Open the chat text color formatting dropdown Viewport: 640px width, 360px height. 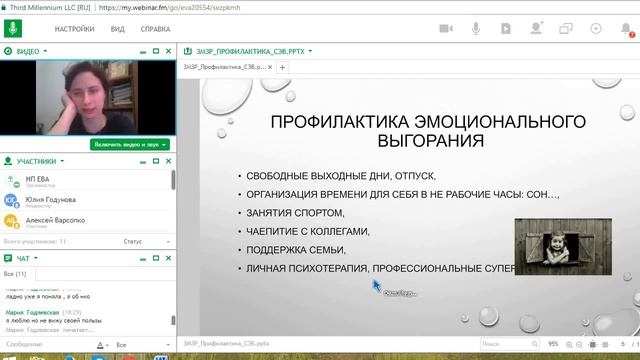(x=103, y=345)
